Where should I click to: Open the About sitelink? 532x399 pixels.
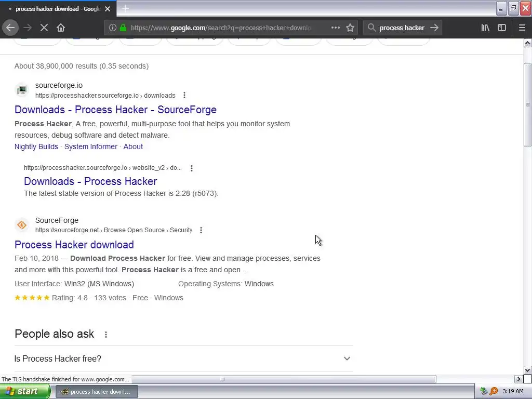(x=133, y=147)
